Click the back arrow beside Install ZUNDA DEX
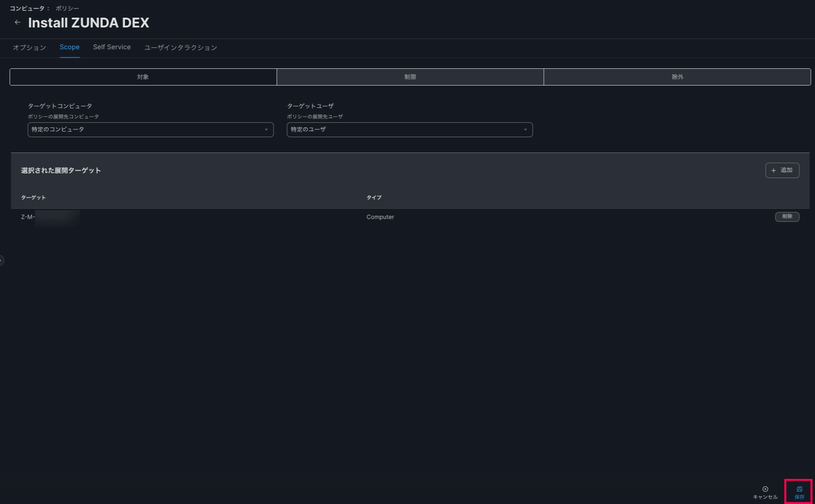Viewport: 815px width, 504px height. pyautogui.click(x=18, y=22)
